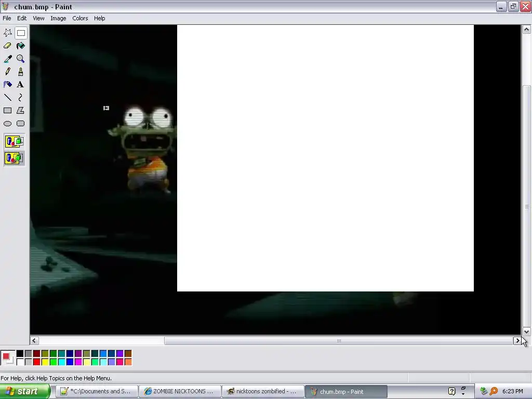Open the View menu

(x=38, y=18)
